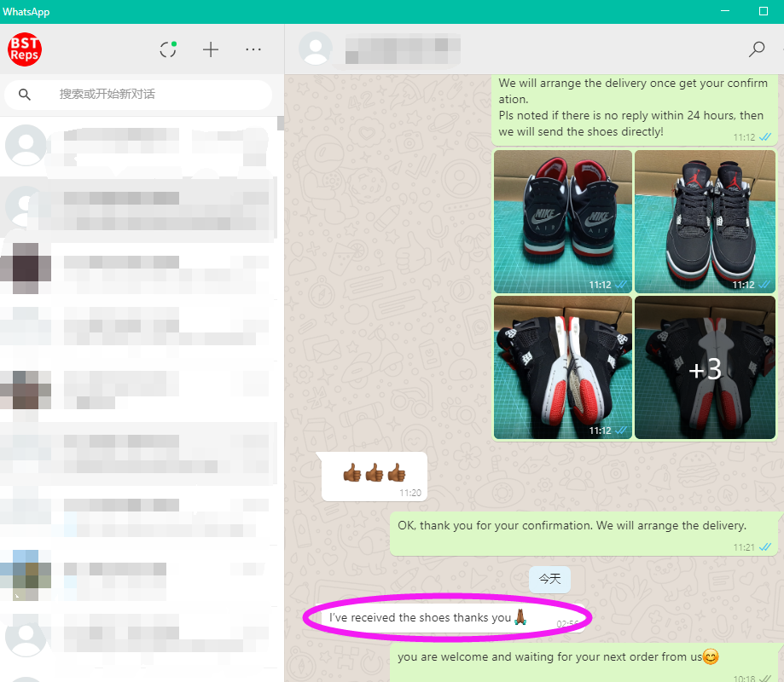The height and width of the screenshot is (682, 784).
Task: Focus the search or start new chat field
Action: click(x=138, y=95)
